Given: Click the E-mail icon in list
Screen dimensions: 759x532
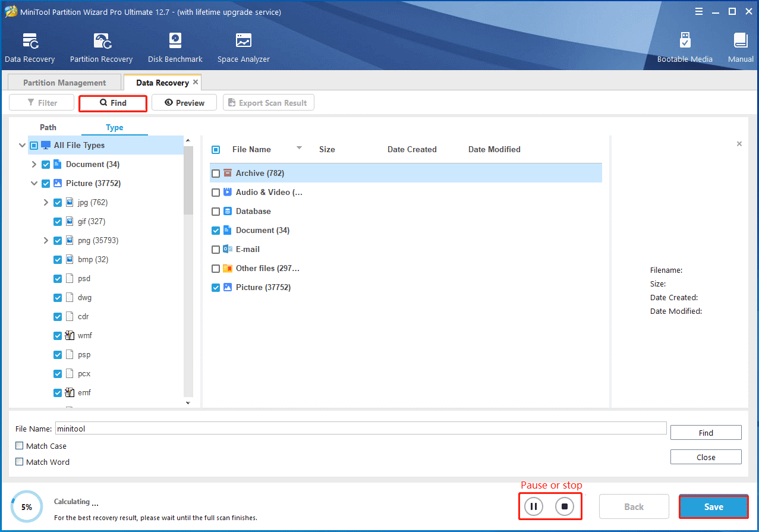Looking at the screenshot, I should point(227,249).
